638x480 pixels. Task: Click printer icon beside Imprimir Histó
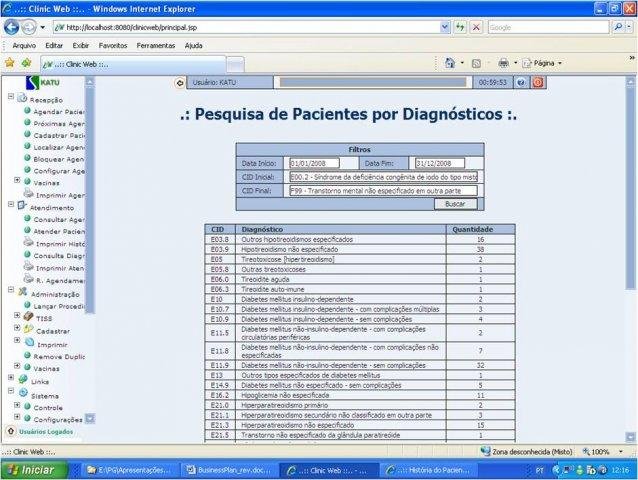point(28,242)
